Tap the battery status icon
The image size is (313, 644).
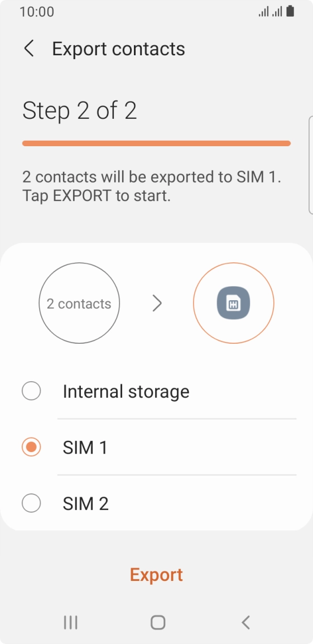(290, 12)
